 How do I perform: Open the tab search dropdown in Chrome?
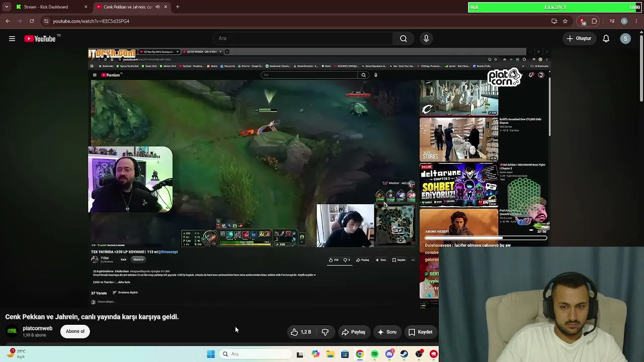(x=6, y=7)
